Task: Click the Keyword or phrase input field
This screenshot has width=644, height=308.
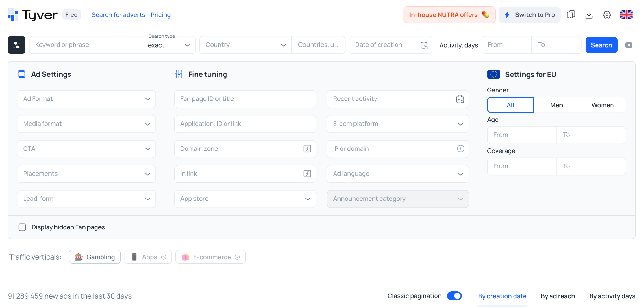Action: (85, 45)
